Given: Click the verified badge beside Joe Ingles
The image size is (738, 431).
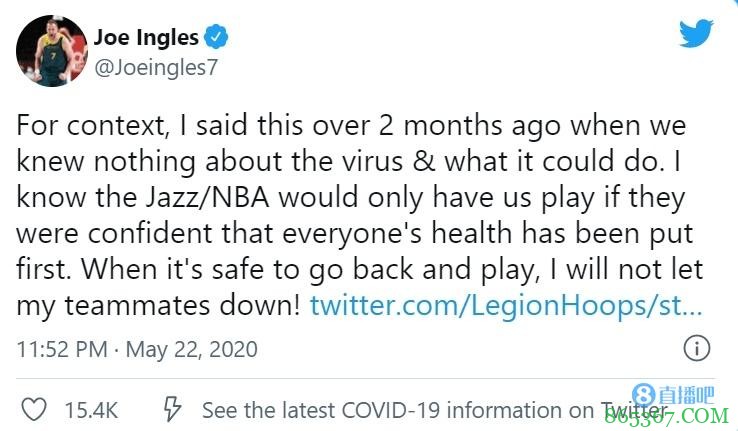Looking at the screenshot, I should pos(217,38).
